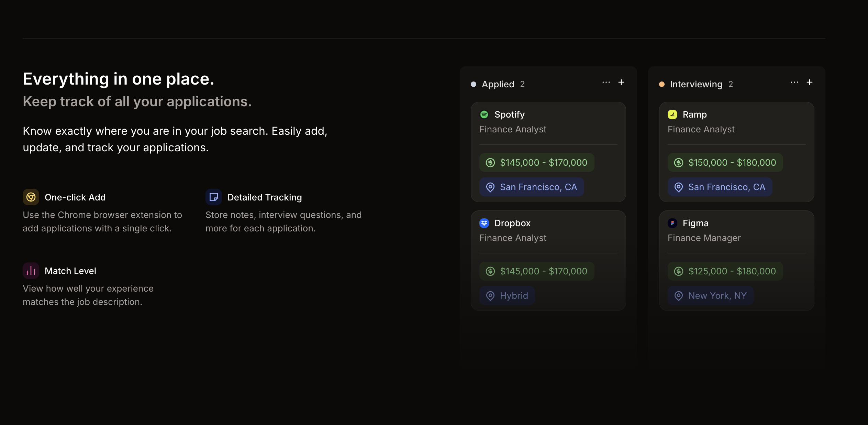Click the Ramp logo icon
868x425 pixels.
672,115
